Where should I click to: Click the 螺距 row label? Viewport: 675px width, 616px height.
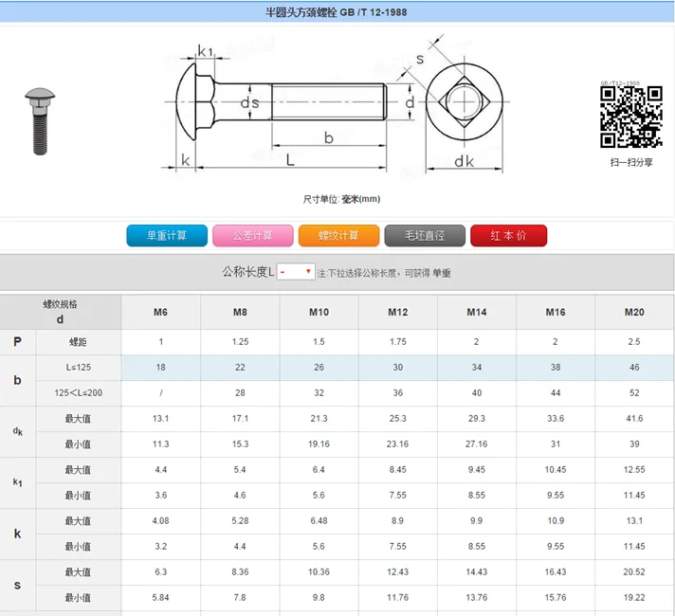pos(78,342)
